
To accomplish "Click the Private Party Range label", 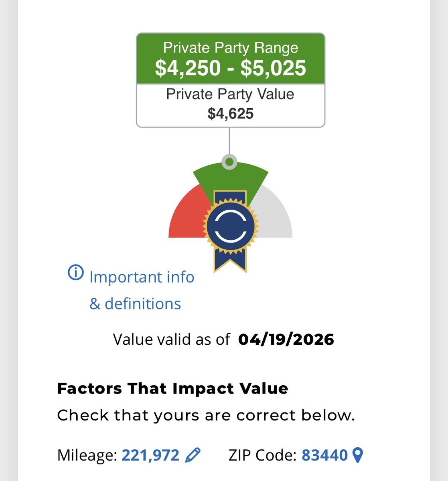I will [x=231, y=48].
